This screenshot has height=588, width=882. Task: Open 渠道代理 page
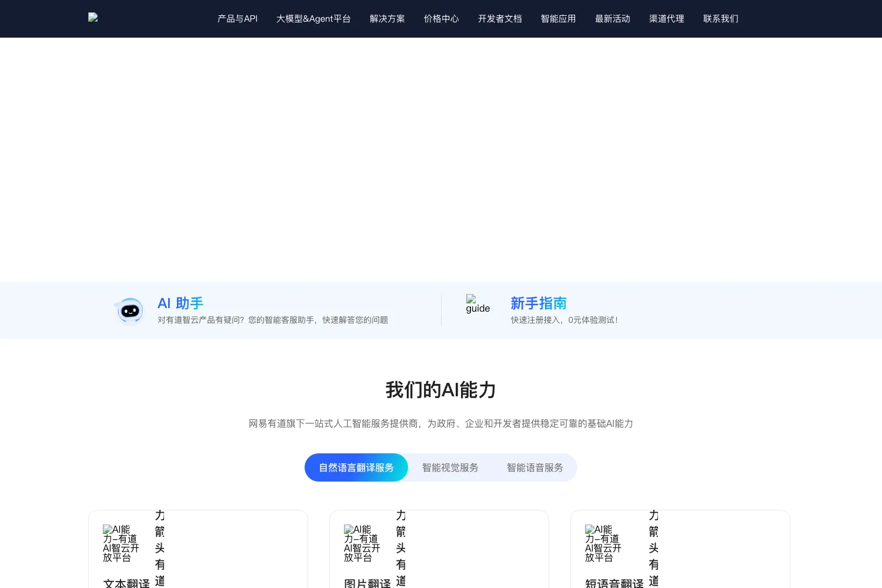coord(667,19)
